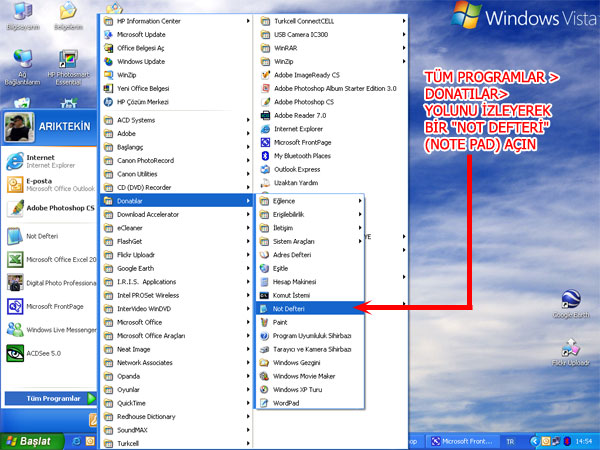Open Microsoft Office Excel in recent programs
Viewport: 600px width, 450px height.
[x=50, y=259]
